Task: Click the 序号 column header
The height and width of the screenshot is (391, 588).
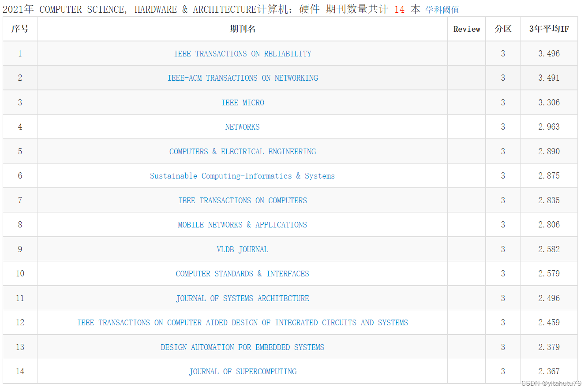Action: pos(20,29)
